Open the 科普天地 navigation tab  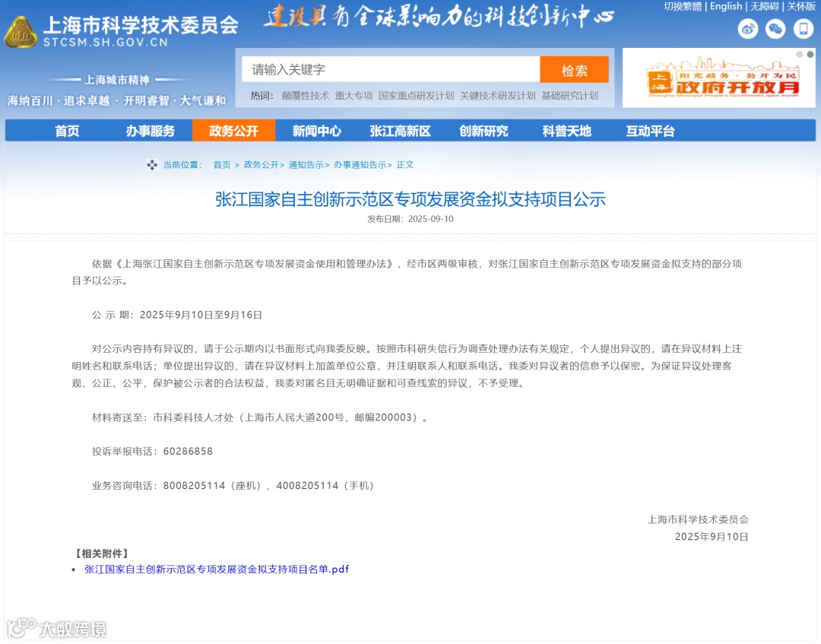[566, 131]
